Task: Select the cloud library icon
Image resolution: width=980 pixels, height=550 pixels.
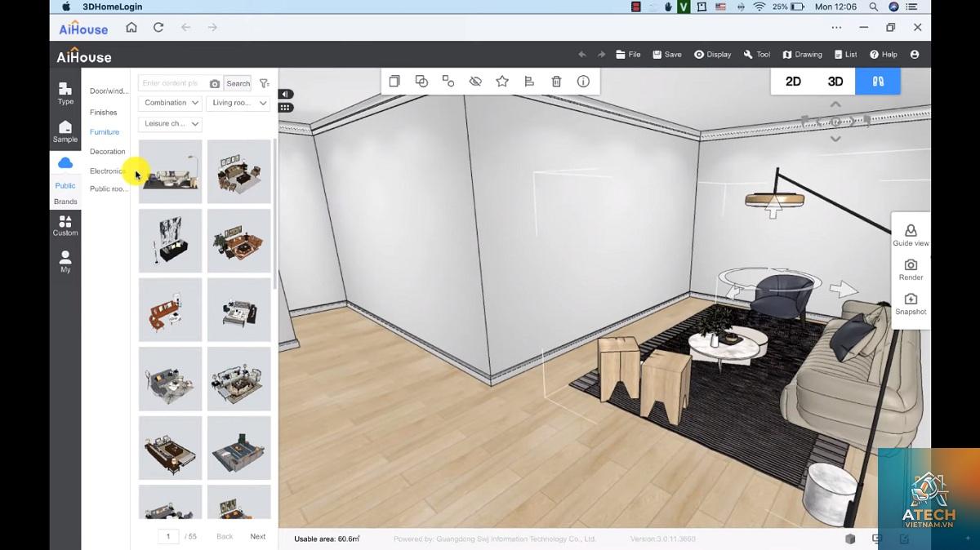Action: 65,163
